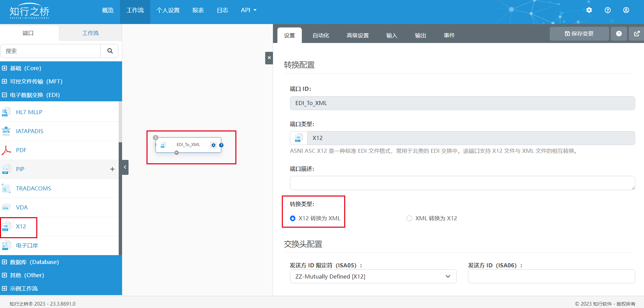644x308 pixels.
Task: Open the 发送方 ID 限定符 (ISA05) dropdown
Action: click(x=373, y=276)
